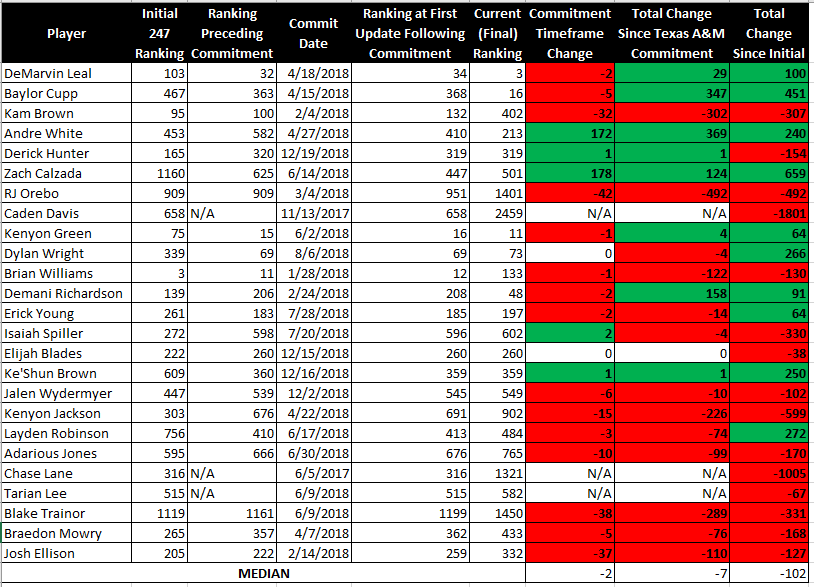Select the 'Erick Young' player cell
Image resolution: width=814 pixels, height=587 pixels.
(66, 313)
